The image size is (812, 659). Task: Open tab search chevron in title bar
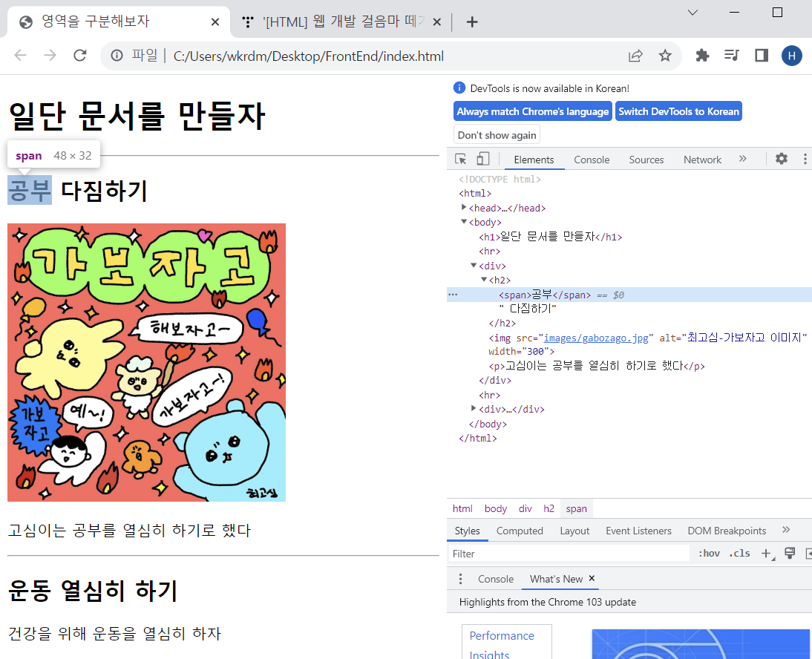[693, 13]
